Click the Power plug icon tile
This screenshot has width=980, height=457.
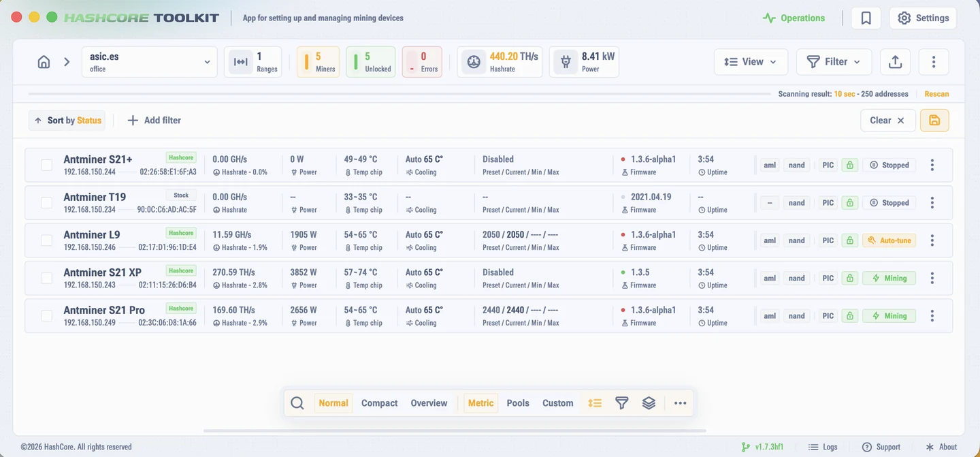point(566,62)
